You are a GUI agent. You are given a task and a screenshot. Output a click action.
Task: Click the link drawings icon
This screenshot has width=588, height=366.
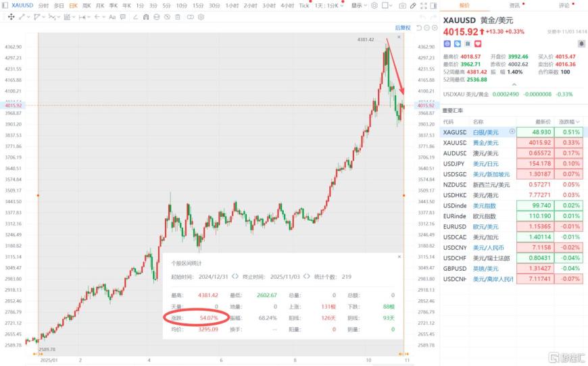(191, 17)
